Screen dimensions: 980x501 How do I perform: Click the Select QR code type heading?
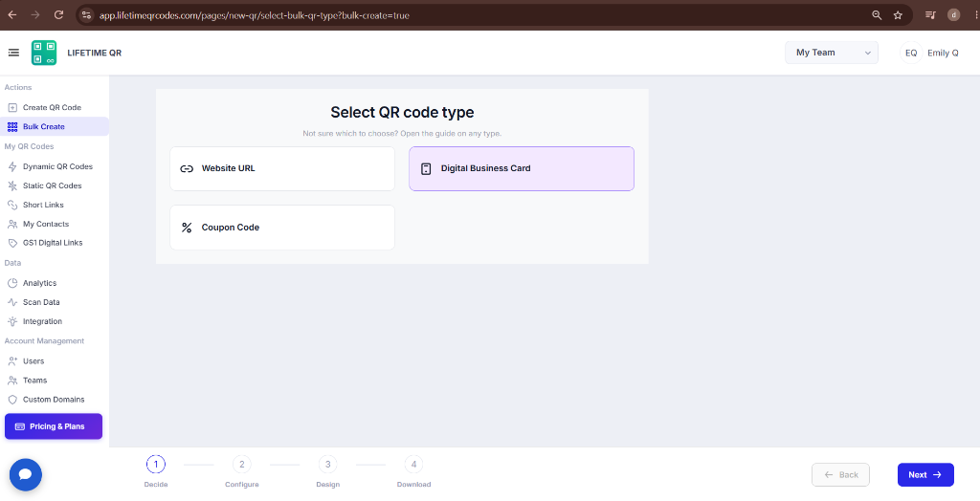[x=402, y=113]
